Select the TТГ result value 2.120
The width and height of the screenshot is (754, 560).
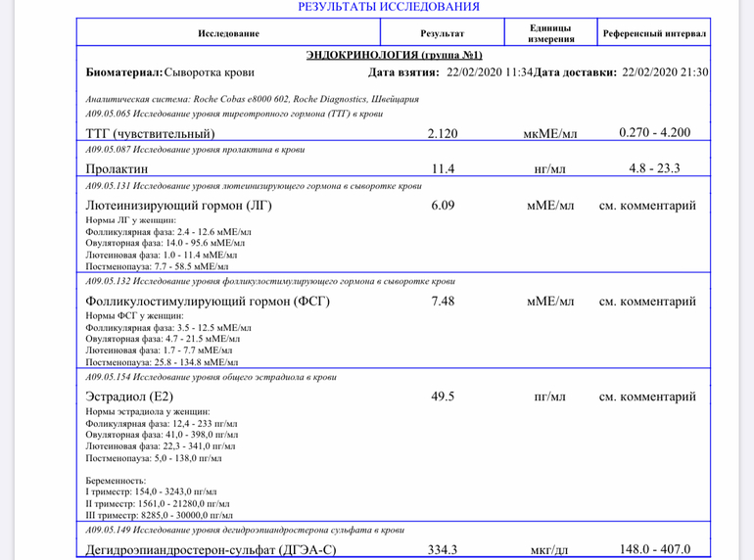443,133
